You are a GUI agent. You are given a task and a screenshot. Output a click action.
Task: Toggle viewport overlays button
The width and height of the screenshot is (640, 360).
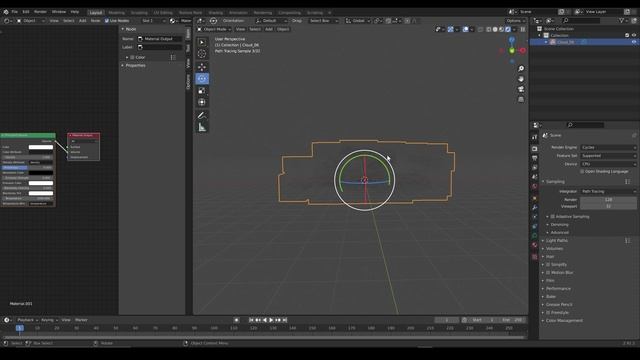(x=466, y=29)
